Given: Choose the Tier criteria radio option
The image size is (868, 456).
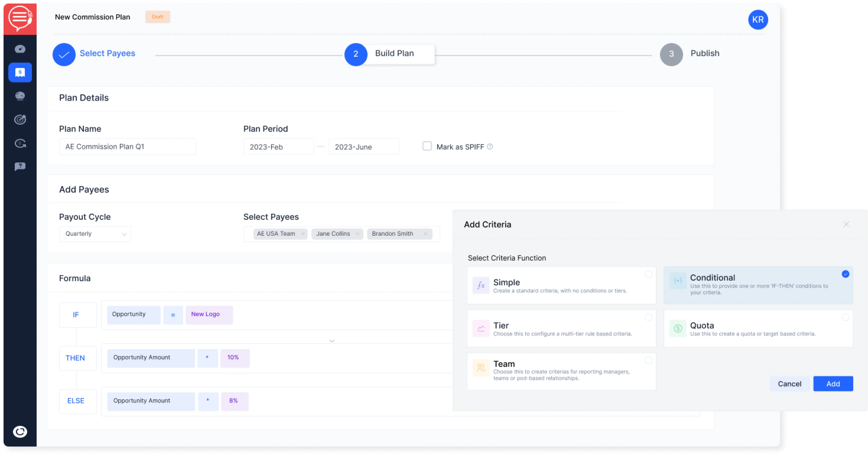Looking at the screenshot, I should [x=648, y=317].
